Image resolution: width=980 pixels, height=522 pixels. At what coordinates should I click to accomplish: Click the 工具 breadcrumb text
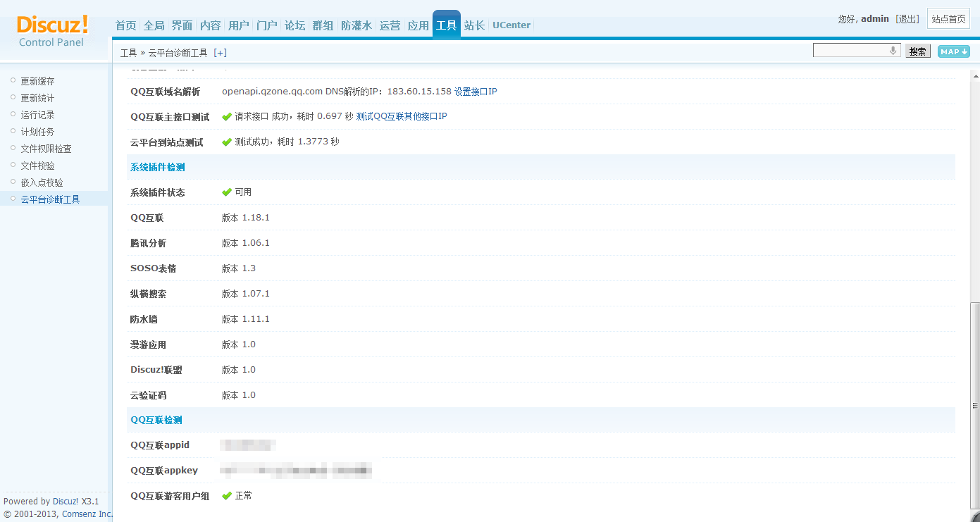tap(128, 53)
